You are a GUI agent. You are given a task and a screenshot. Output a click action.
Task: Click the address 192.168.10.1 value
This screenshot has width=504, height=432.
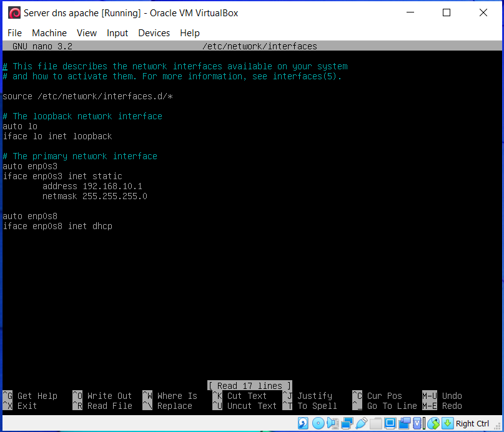pyautogui.click(x=112, y=186)
